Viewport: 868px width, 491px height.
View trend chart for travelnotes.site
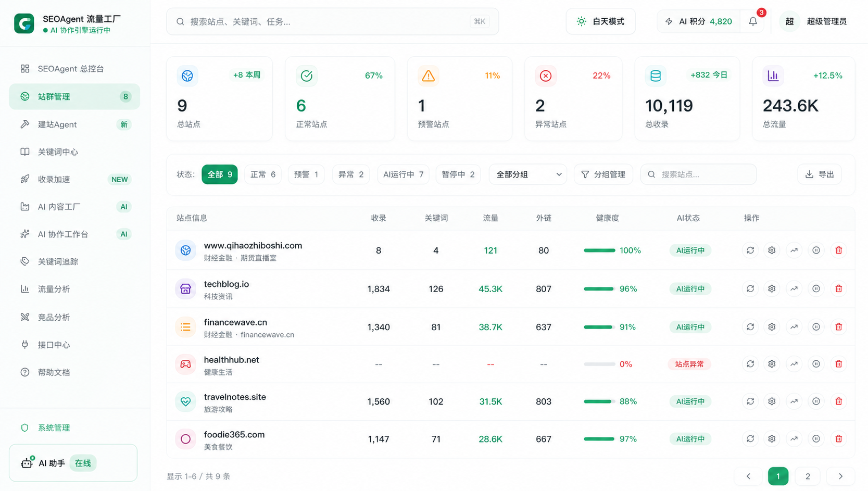(794, 401)
